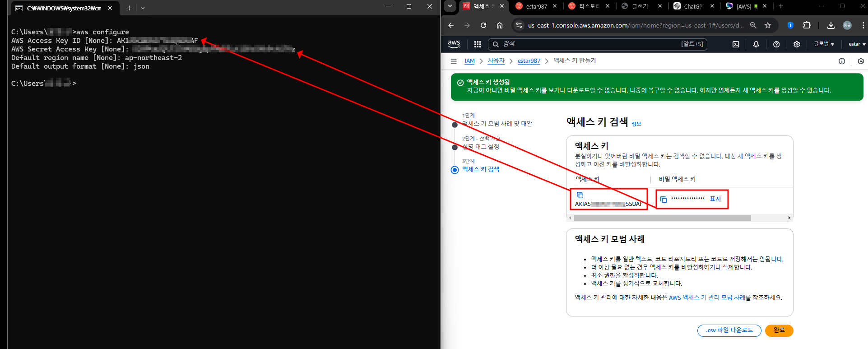The height and width of the screenshot is (349, 868).
Task: Close the ChatGPT browser tab
Action: coord(712,6)
